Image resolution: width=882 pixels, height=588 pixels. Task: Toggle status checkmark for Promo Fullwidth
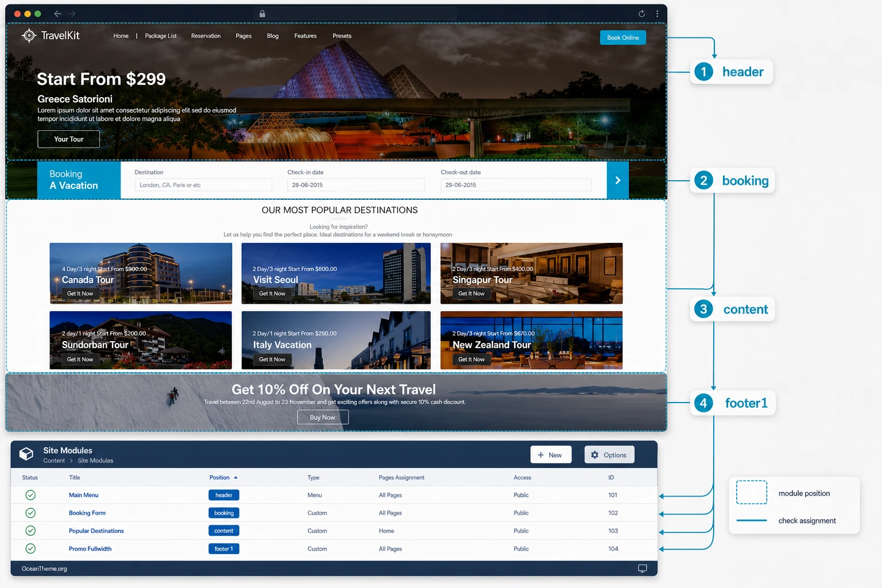(30, 548)
